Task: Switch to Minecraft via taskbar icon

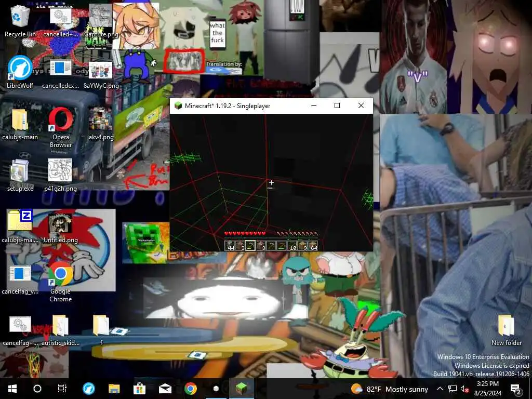Action: pos(241,389)
